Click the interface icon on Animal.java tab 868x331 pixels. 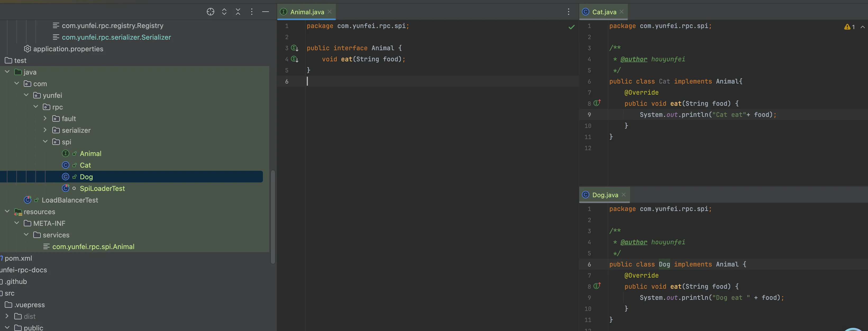point(284,12)
